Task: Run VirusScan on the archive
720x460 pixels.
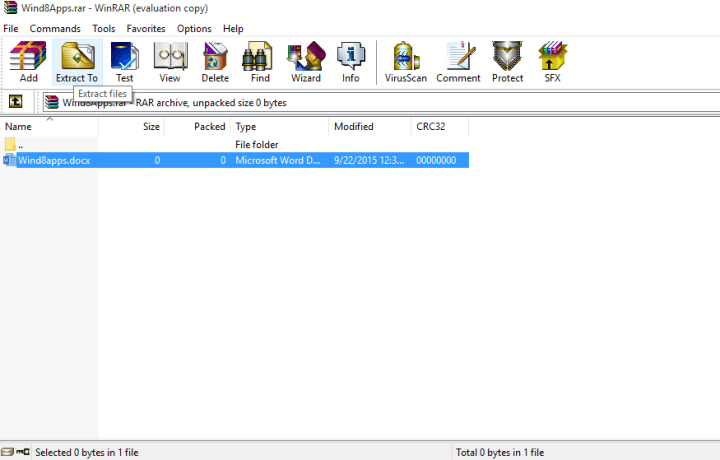Action: pos(406,62)
